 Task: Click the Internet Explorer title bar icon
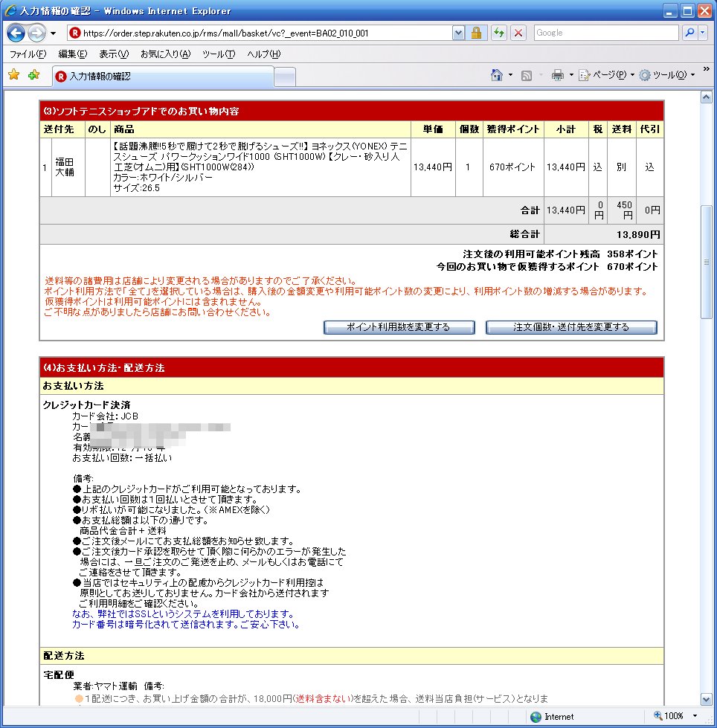(x=10, y=10)
